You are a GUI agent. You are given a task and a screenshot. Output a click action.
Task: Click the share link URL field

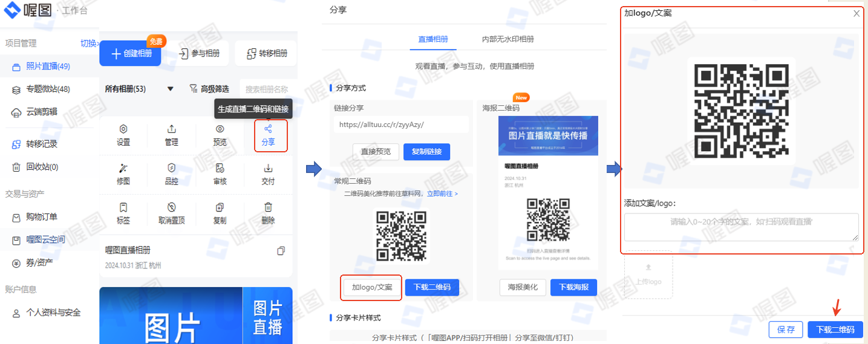click(x=401, y=125)
